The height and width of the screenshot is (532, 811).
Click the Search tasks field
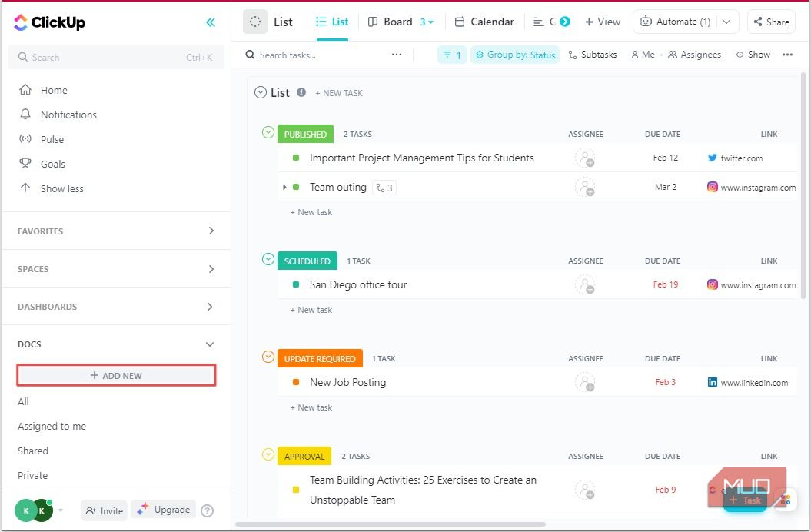click(x=288, y=55)
